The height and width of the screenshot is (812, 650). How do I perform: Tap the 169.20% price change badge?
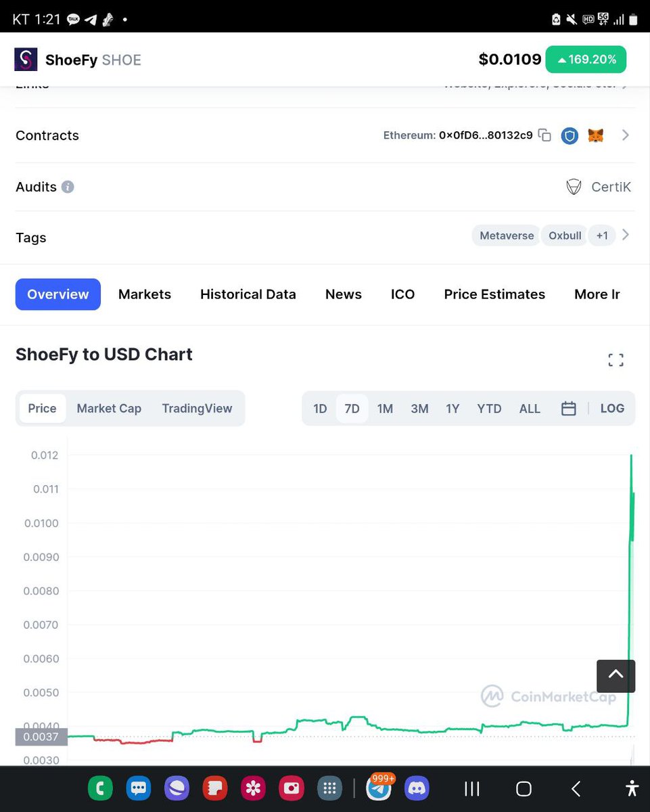pos(586,60)
